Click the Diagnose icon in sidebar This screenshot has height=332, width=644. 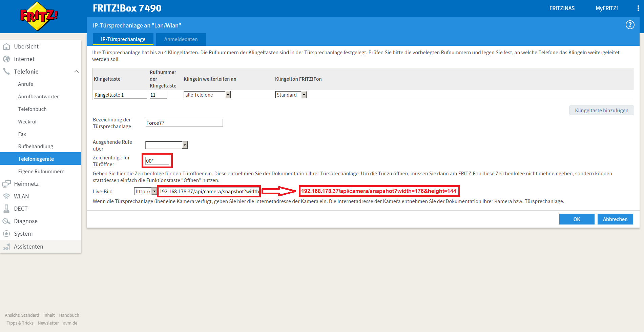pyautogui.click(x=6, y=221)
